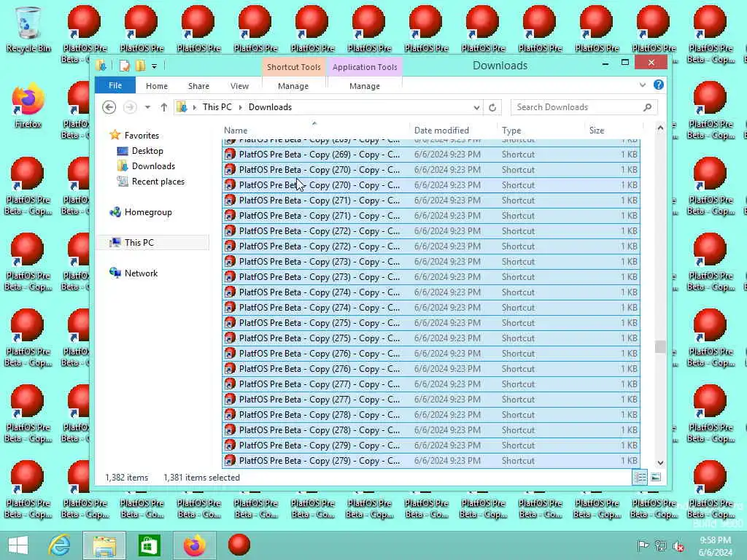This screenshot has height=560, width=747.
Task: Click the Back navigation arrow
Action: pyautogui.click(x=109, y=107)
